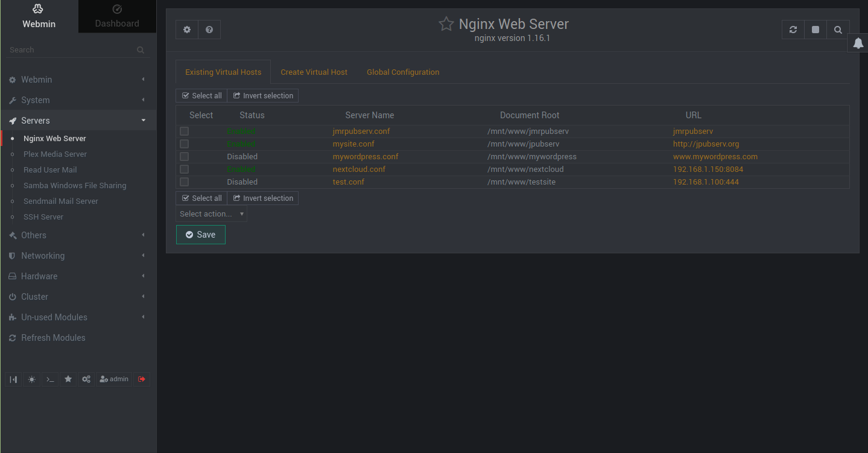Viewport: 868px width, 453px height.
Task: Select checkbox for test.conf
Action: pos(184,182)
